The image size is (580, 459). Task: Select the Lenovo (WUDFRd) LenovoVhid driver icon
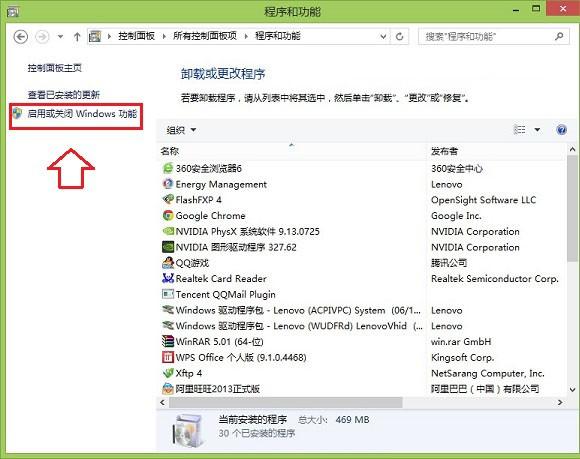click(x=168, y=325)
